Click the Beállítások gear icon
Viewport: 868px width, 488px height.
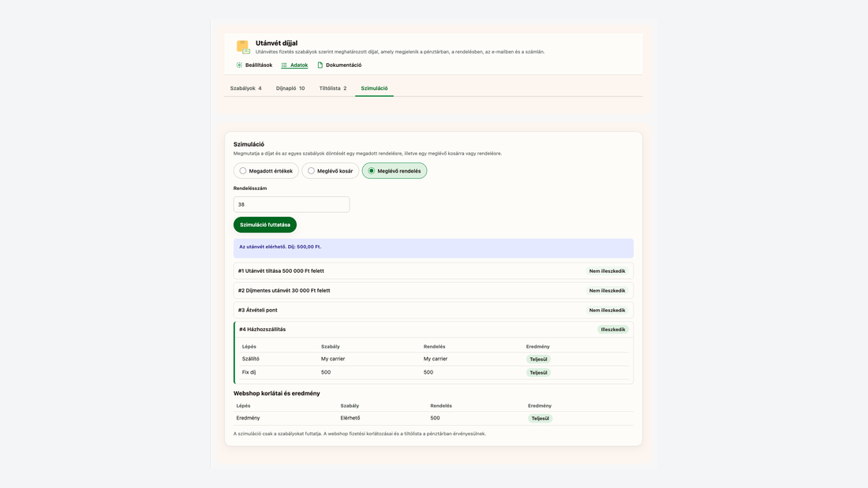[239, 65]
